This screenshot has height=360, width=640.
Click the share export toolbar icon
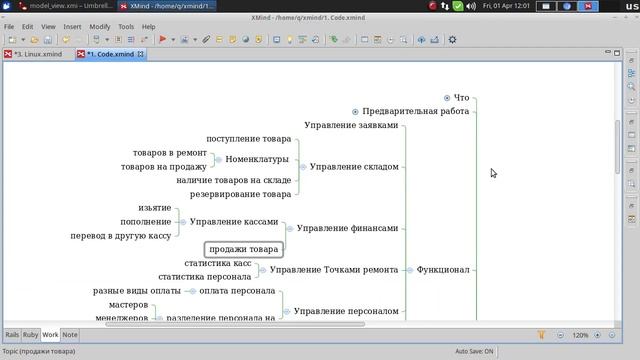pos(435,40)
